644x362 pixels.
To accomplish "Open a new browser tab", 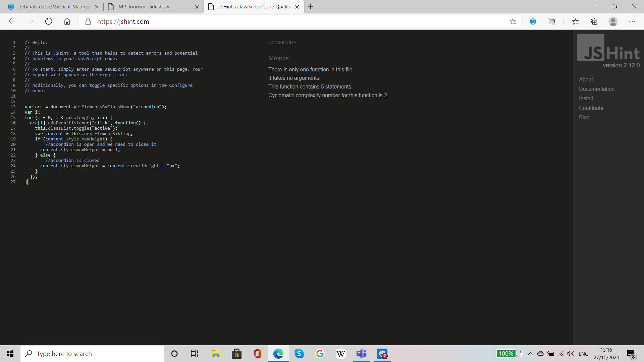I will point(311,7).
